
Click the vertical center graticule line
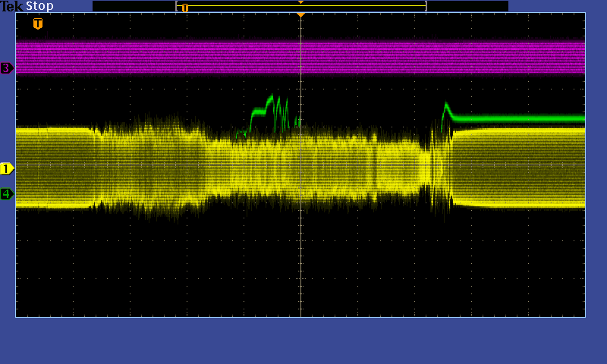pyautogui.click(x=301, y=250)
